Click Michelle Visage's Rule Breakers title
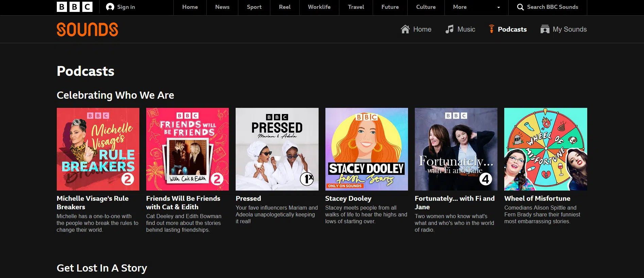644x278 pixels. click(92, 202)
